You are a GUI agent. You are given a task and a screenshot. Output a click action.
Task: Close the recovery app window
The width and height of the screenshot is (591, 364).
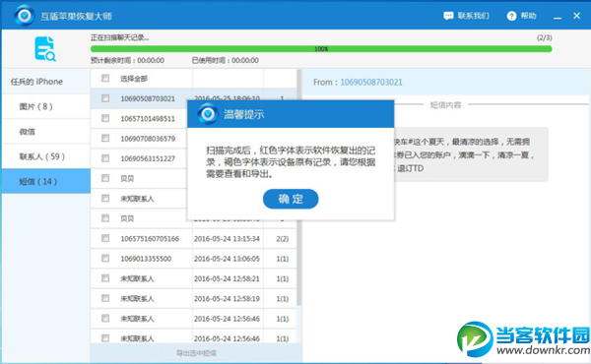pos(576,16)
